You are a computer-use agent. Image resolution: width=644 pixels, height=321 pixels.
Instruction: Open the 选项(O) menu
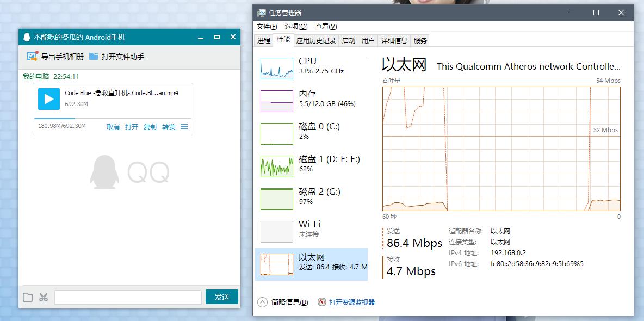tap(296, 26)
